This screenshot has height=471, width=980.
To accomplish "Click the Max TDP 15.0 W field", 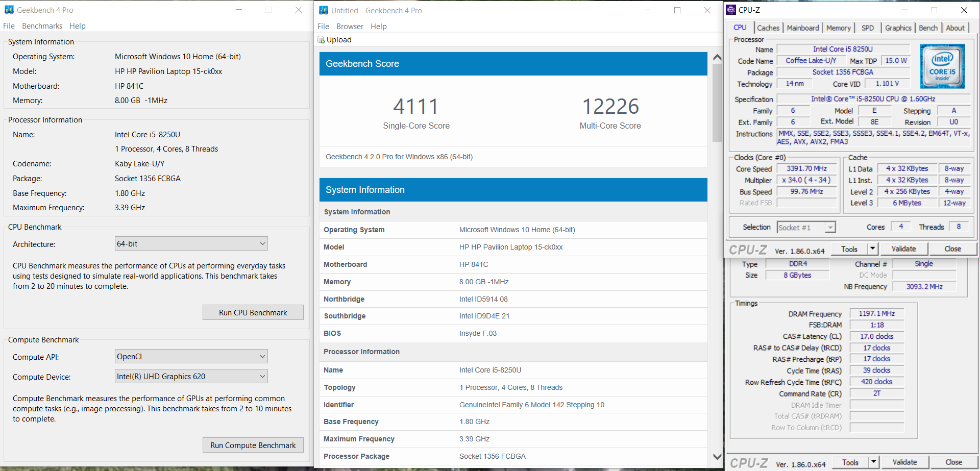I will [896, 61].
